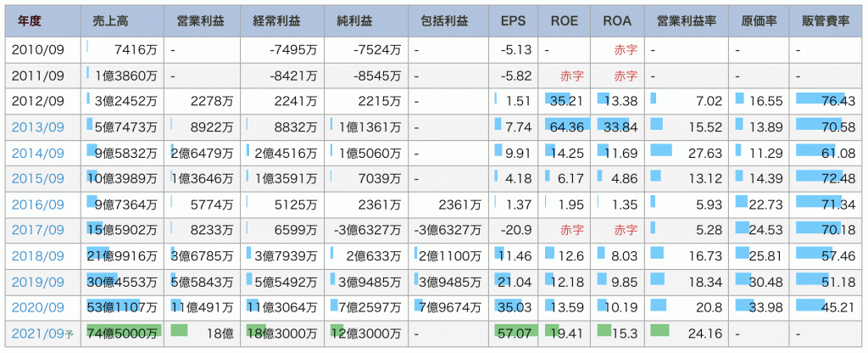Click the 販管費率 column header
868x353 pixels.
coord(825,20)
